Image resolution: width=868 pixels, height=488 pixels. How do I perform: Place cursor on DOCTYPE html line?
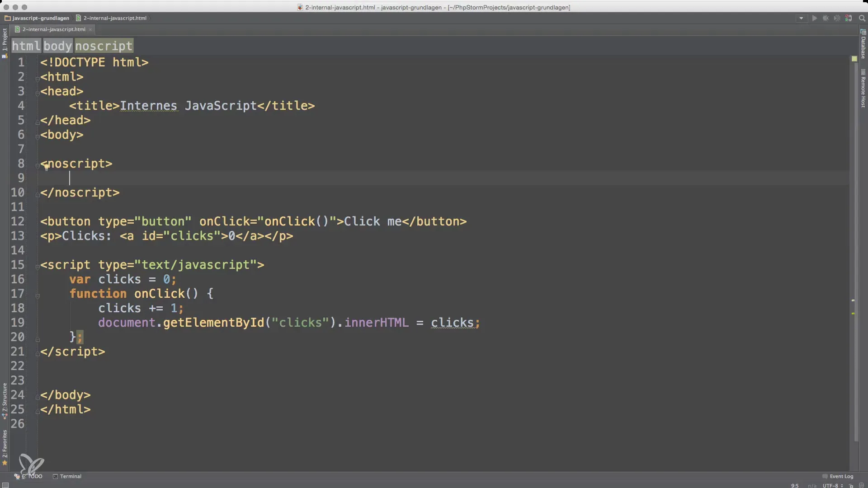pyautogui.click(x=94, y=62)
